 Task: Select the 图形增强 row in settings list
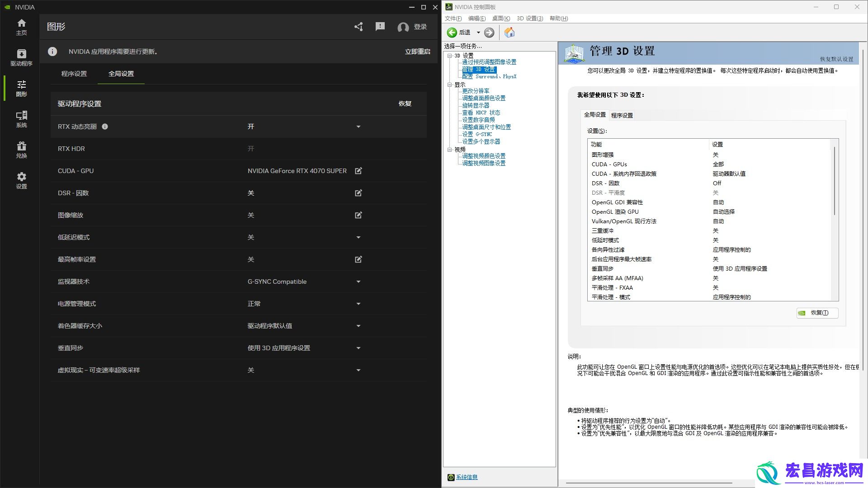[x=710, y=155]
